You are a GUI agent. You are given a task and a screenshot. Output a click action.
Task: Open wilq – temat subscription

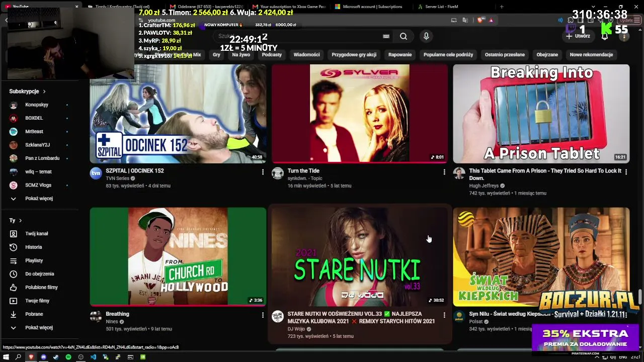point(38,172)
